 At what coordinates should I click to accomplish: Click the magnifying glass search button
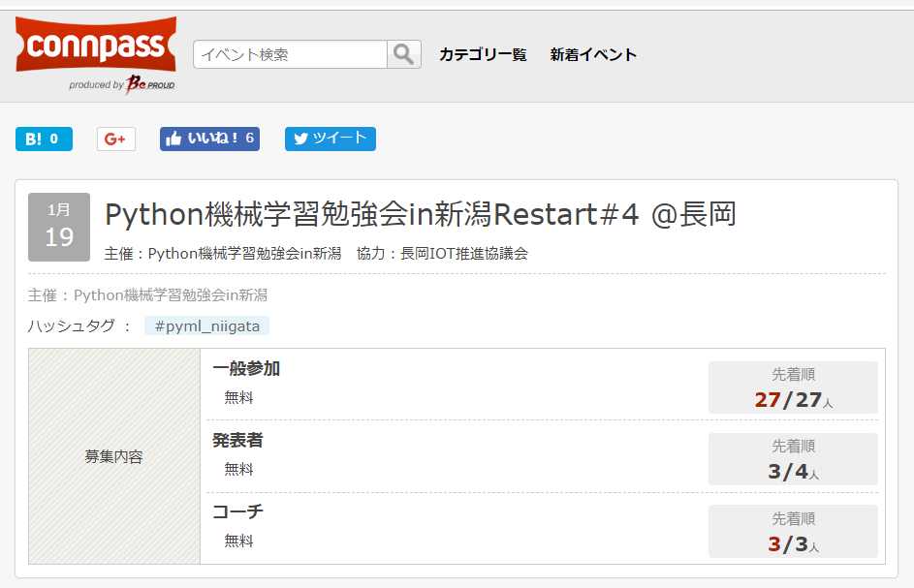(x=404, y=54)
